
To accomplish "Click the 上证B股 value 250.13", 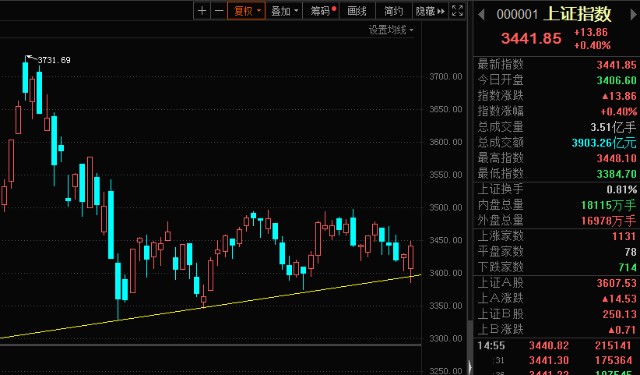I will pos(620,314).
